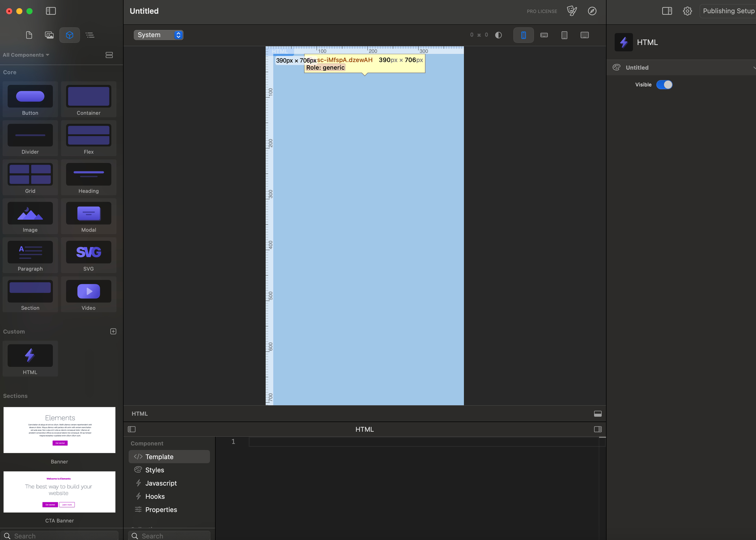
Task: Open the outline list icon tab
Action: point(90,35)
